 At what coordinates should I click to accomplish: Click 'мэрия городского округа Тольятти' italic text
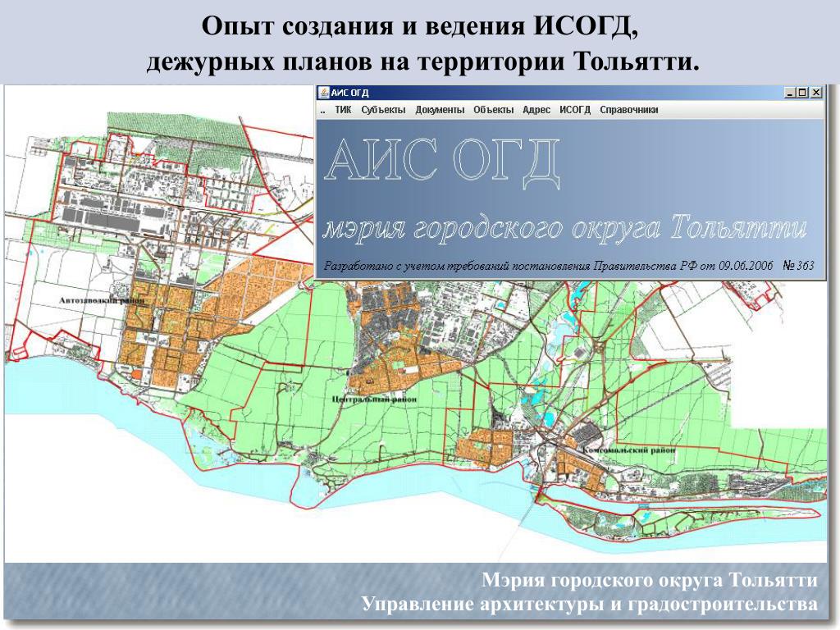pos(564,229)
